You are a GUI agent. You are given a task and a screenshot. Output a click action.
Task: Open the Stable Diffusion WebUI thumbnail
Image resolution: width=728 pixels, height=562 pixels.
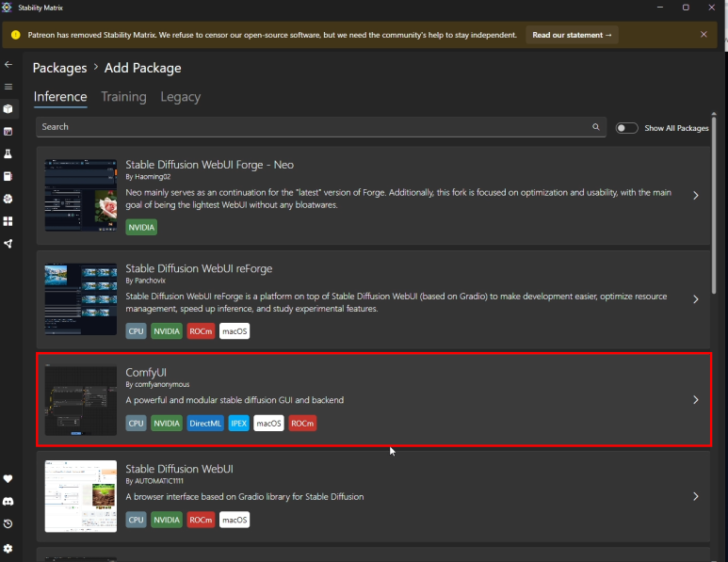(81, 496)
